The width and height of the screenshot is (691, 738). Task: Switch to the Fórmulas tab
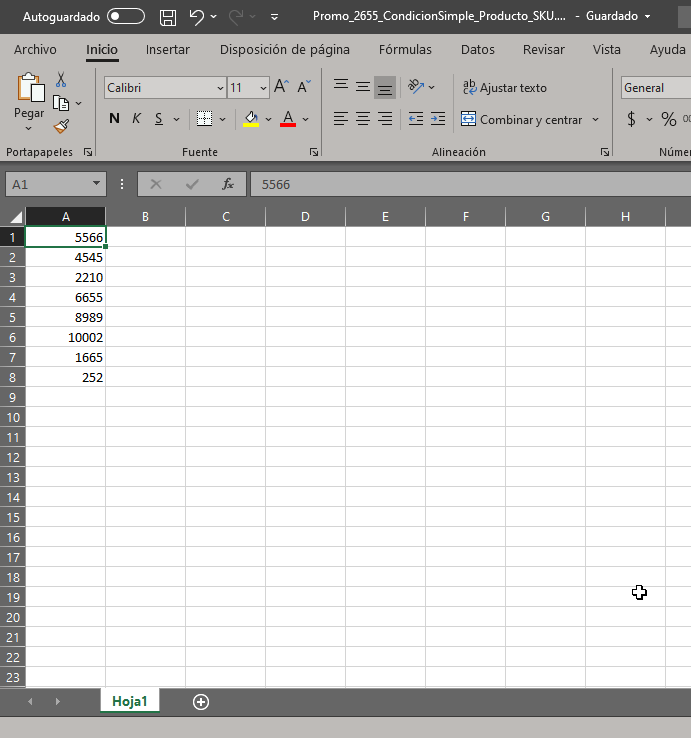pos(405,49)
